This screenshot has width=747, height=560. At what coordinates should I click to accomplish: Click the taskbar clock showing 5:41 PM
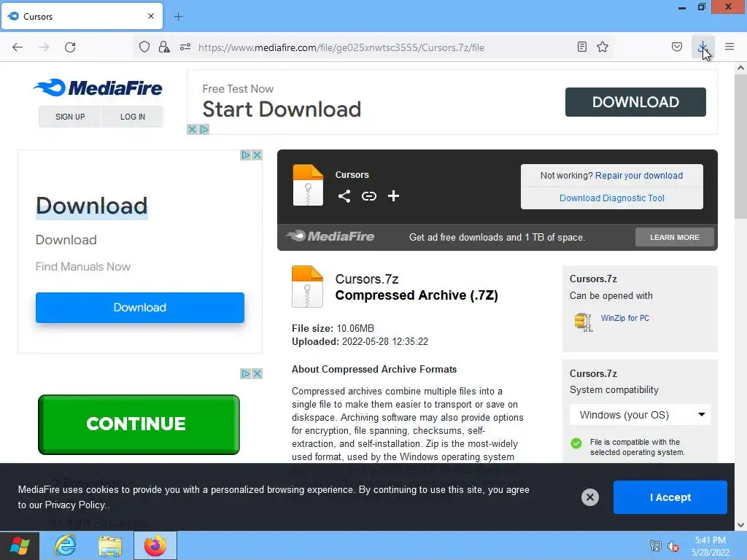pos(710,545)
